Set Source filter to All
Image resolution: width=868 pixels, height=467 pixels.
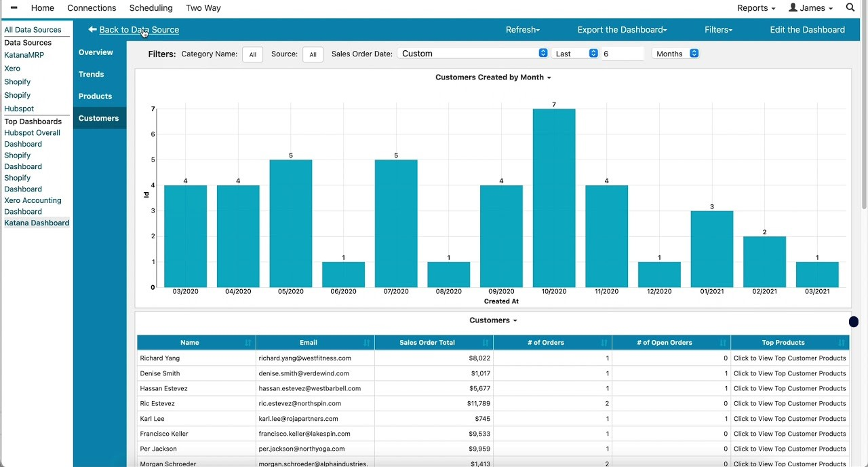tap(313, 54)
